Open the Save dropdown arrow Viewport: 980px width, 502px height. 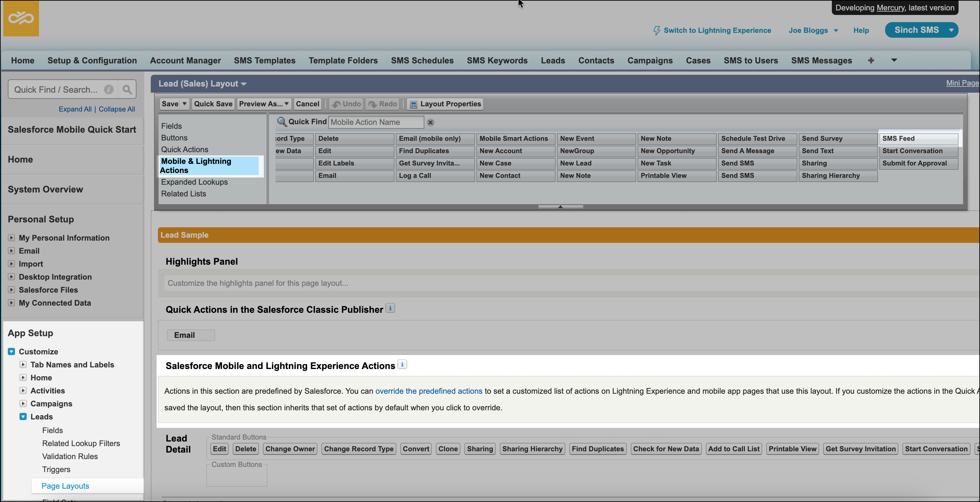coord(184,104)
